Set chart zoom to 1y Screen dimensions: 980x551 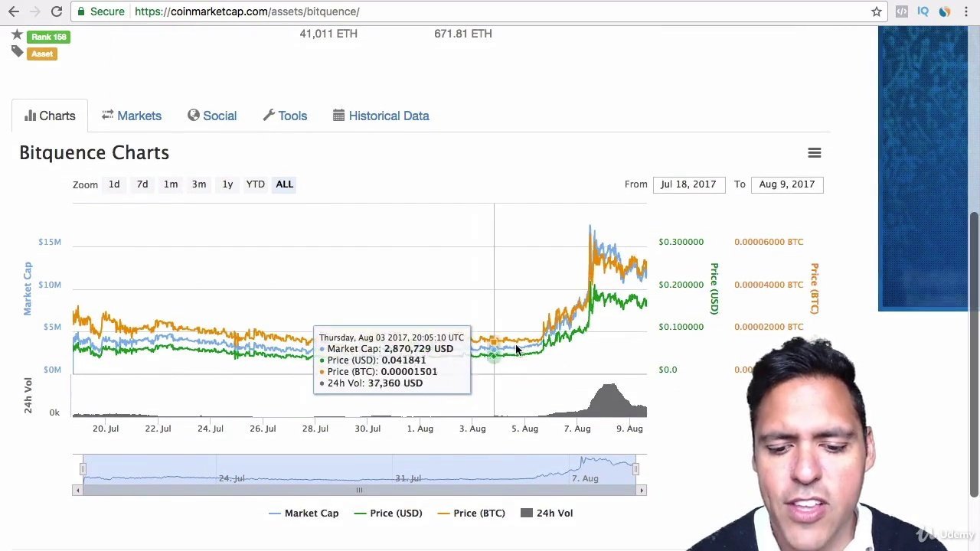(x=227, y=184)
